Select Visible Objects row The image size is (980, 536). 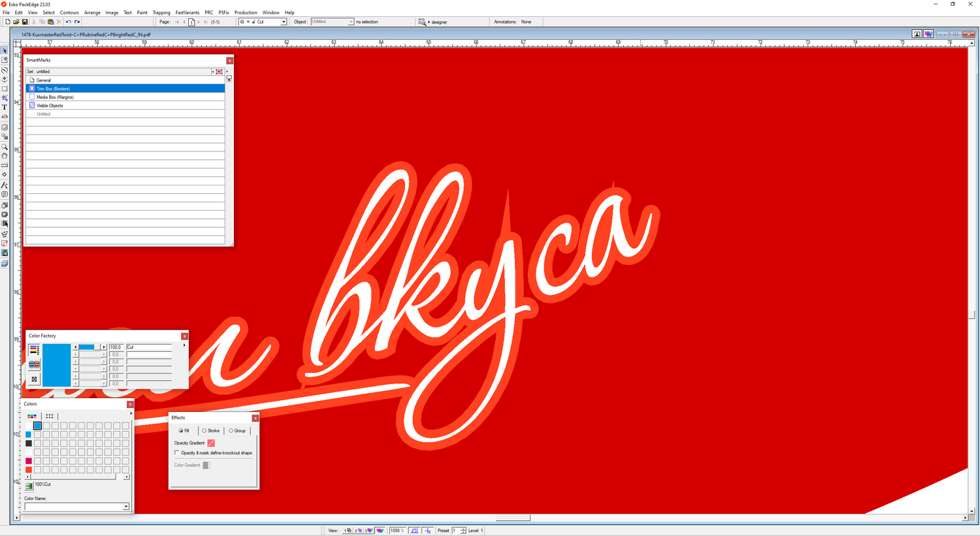point(125,106)
